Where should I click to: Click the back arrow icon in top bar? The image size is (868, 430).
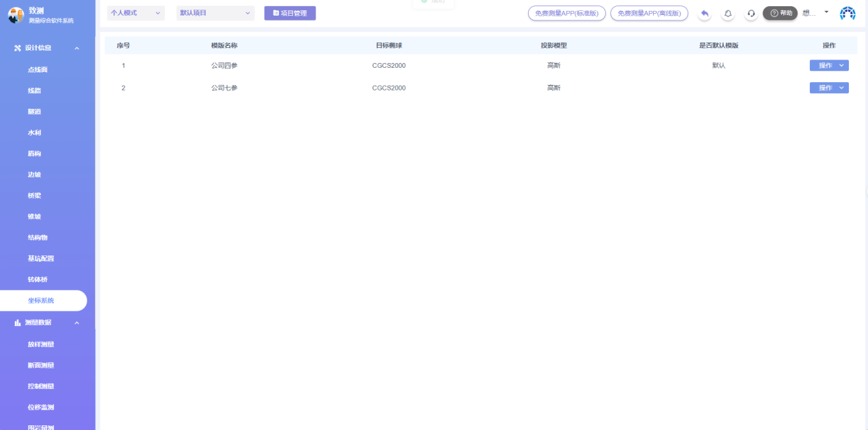click(x=705, y=13)
